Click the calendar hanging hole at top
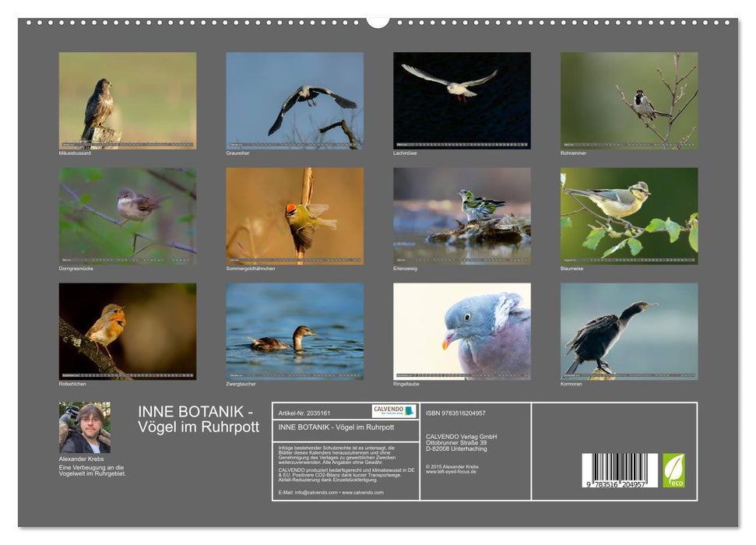This screenshot has height=545, width=756. click(x=378, y=20)
